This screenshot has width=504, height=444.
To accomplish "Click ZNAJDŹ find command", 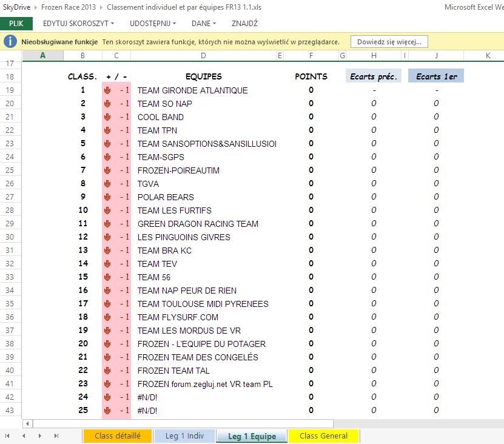I will coord(244,24).
